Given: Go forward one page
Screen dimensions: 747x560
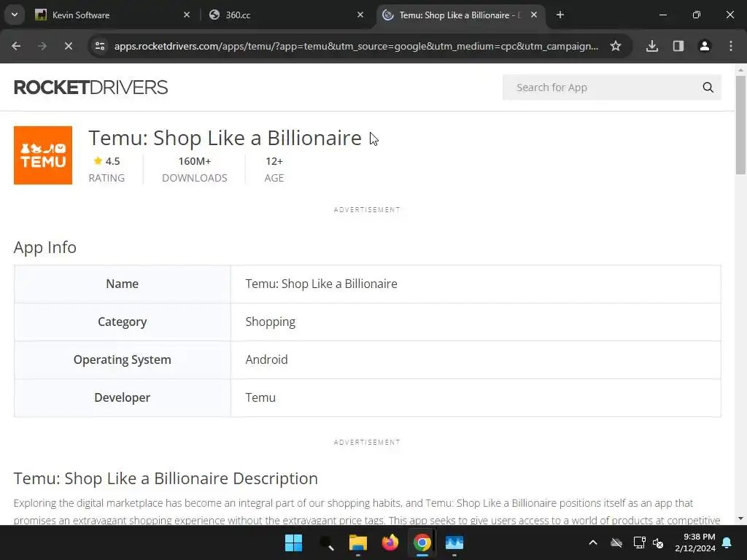Looking at the screenshot, I should (42, 46).
